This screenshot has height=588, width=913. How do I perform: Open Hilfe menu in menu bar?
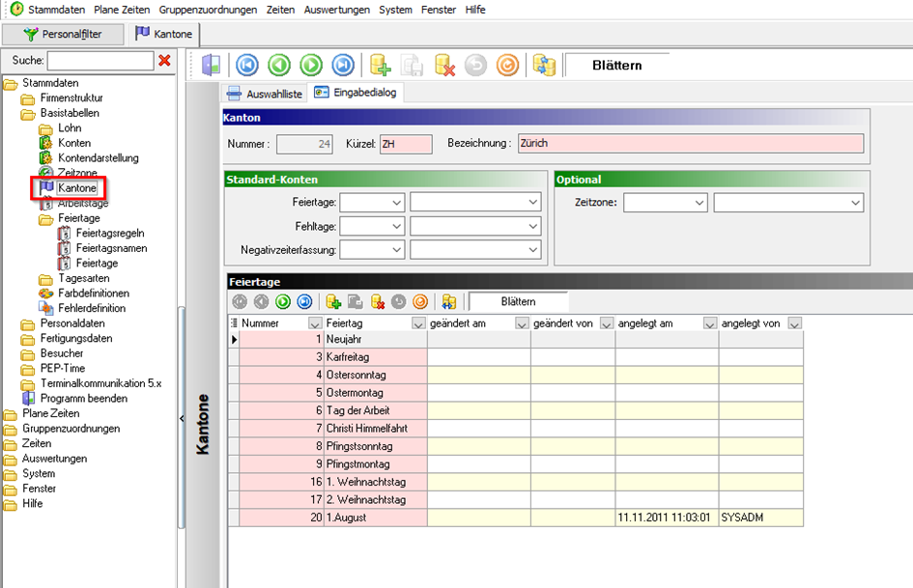pos(475,10)
